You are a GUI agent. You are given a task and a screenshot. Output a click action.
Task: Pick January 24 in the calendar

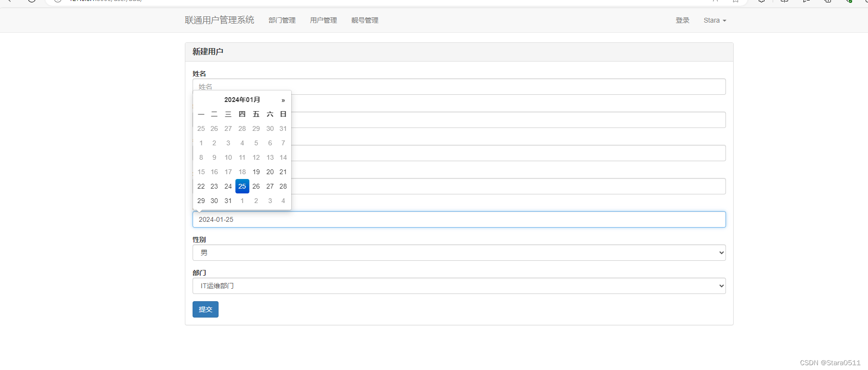click(228, 186)
